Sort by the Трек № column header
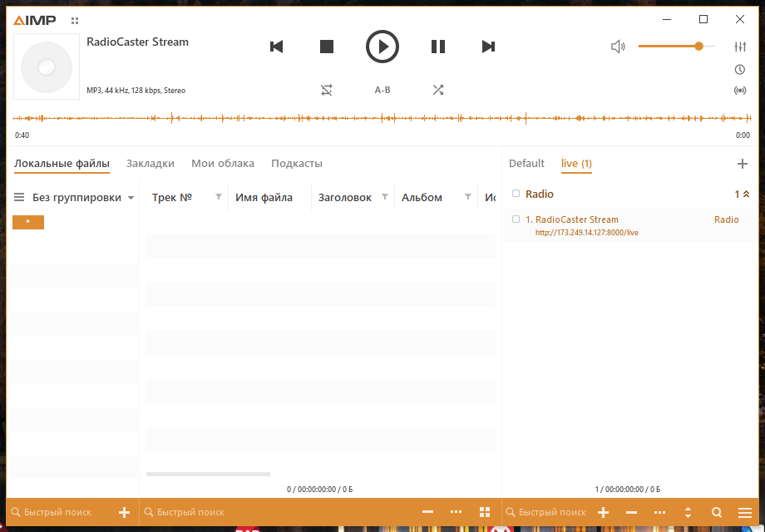This screenshot has height=532, width=765. (172, 198)
